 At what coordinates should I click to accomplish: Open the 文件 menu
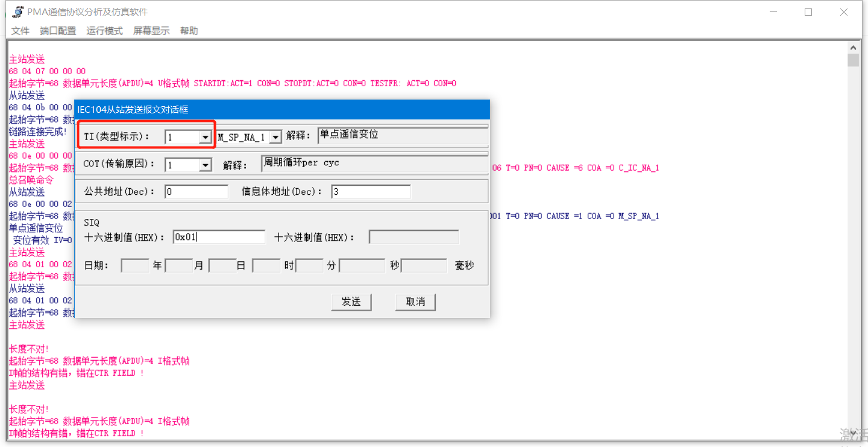tap(20, 31)
